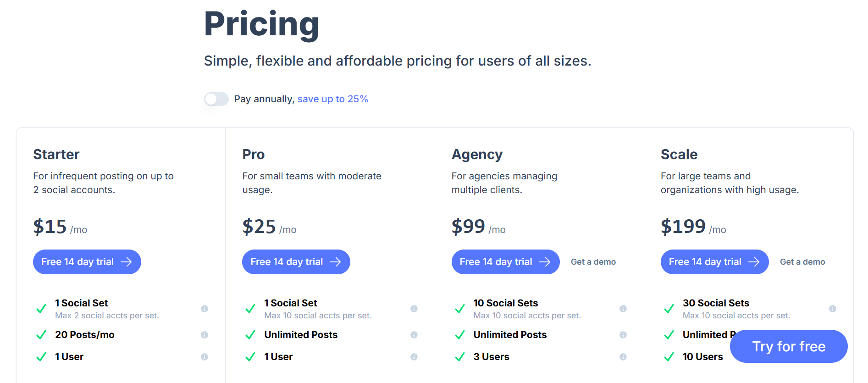Open the "save up to 25%" link
Viewport: 868px width, 383px height.
pyautogui.click(x=332, y=99)
